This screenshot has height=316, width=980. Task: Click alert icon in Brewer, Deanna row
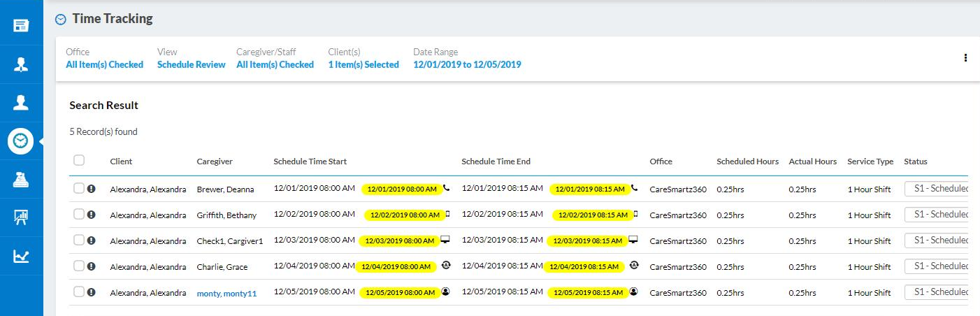tap(91, 189)
